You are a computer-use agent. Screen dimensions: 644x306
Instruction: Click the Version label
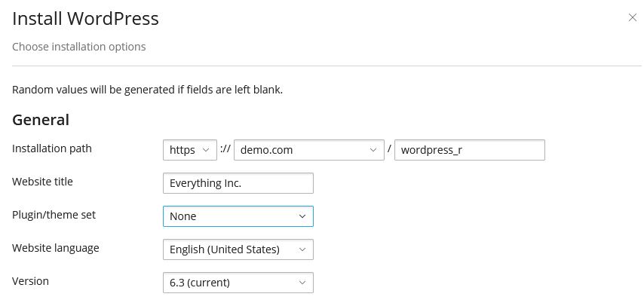pyautogui.click(x=30, y=281)
